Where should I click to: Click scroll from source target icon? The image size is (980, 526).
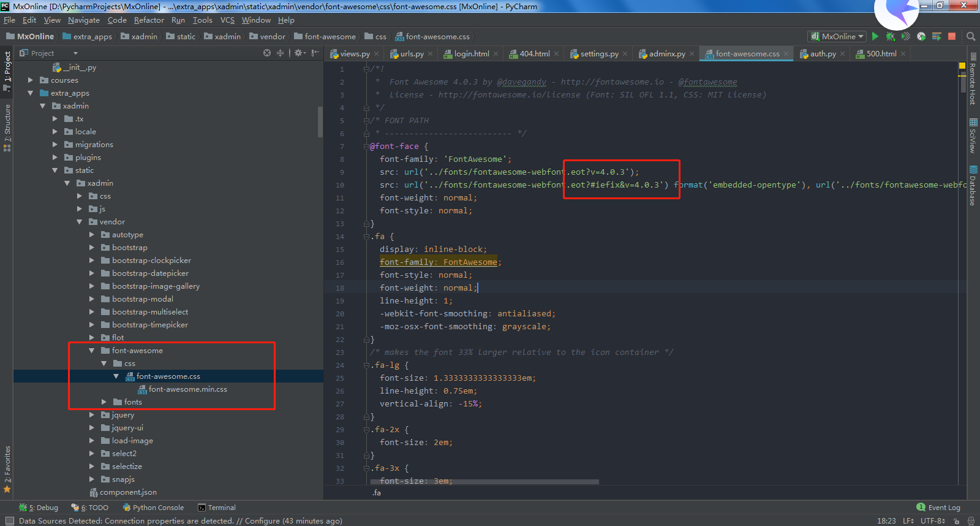coord(267,53)
